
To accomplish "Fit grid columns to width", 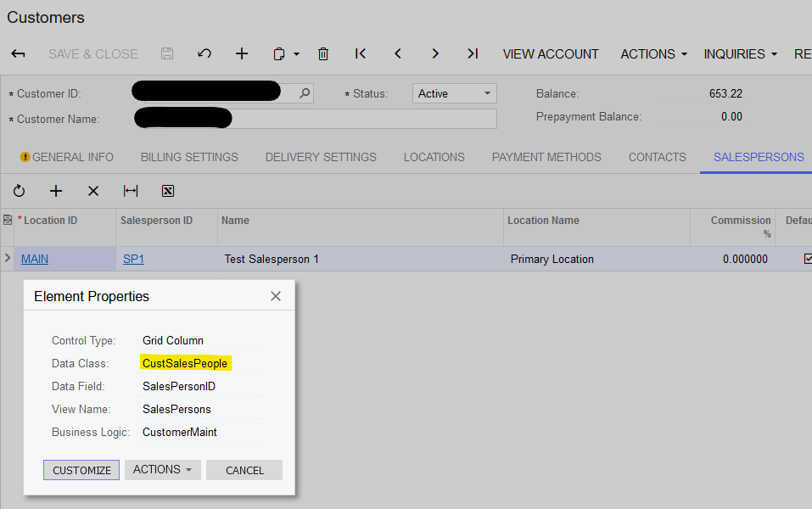I will pos(131,191).
